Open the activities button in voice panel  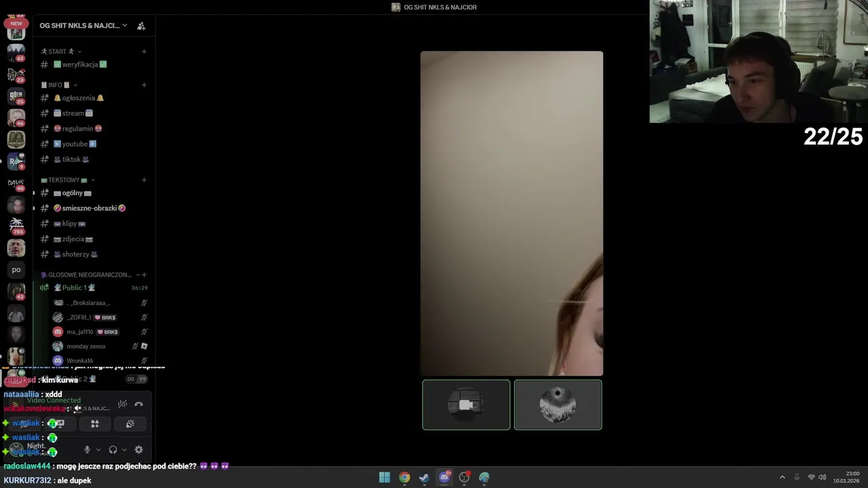95,424
